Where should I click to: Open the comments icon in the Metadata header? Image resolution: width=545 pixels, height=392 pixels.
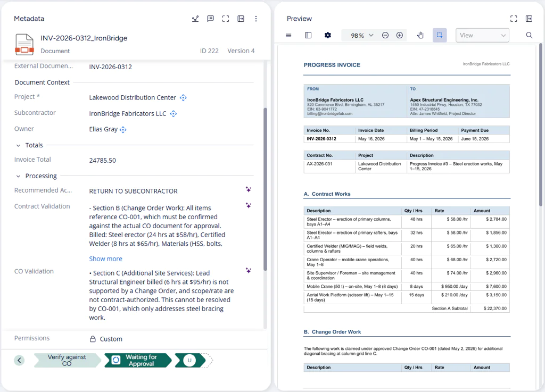210,19
